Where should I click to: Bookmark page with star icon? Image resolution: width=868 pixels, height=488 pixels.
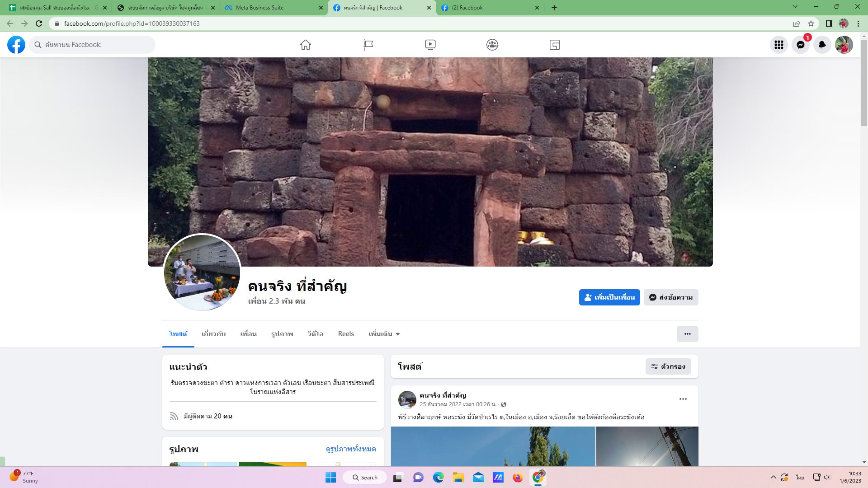pyautogui.click(x=811, y=23)
